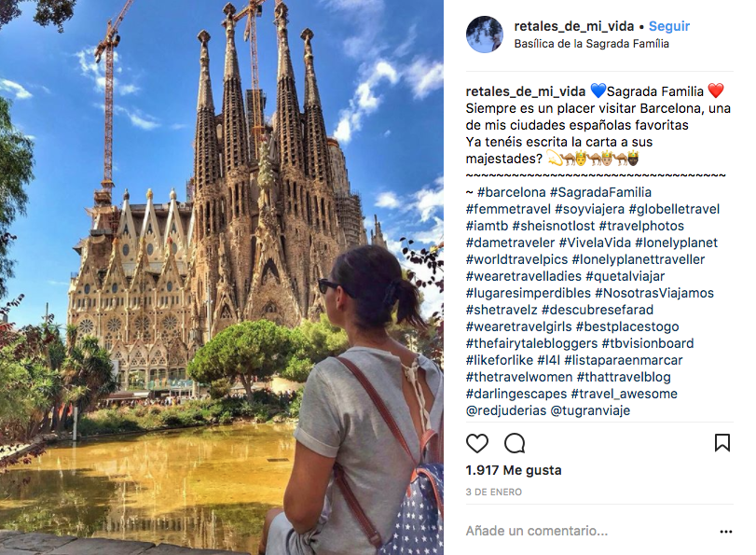Open the Basílica de la Sagrada Família location
This screenshot has height=555, width=756.
(x=591, y=44)
